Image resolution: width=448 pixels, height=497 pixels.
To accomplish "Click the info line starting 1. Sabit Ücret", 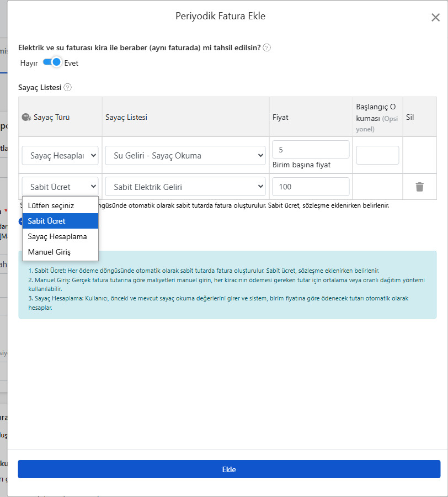I will (x=204, y=271).
